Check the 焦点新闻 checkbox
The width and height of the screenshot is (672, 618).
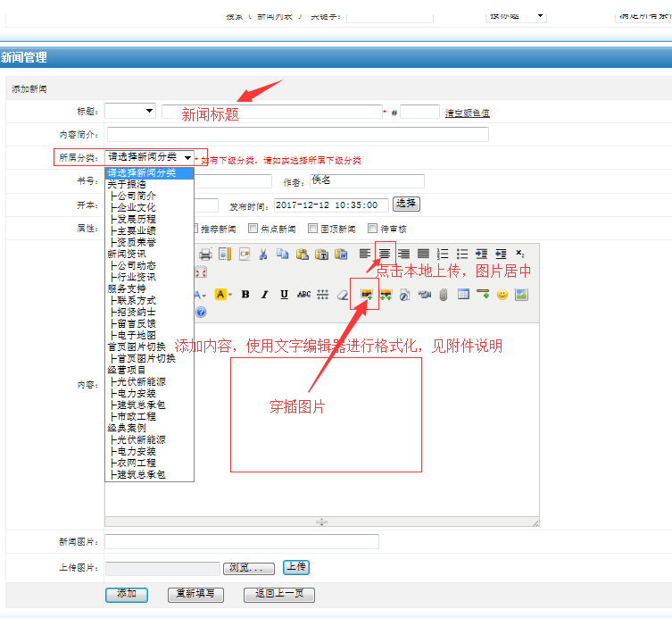[253, 228]
